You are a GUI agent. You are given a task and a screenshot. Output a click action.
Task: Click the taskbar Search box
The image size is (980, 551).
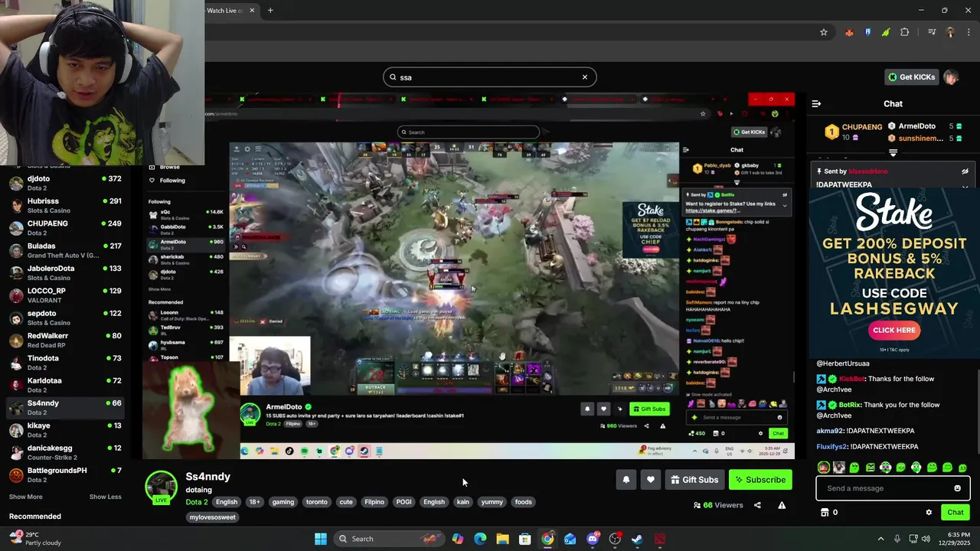[390, 539]
